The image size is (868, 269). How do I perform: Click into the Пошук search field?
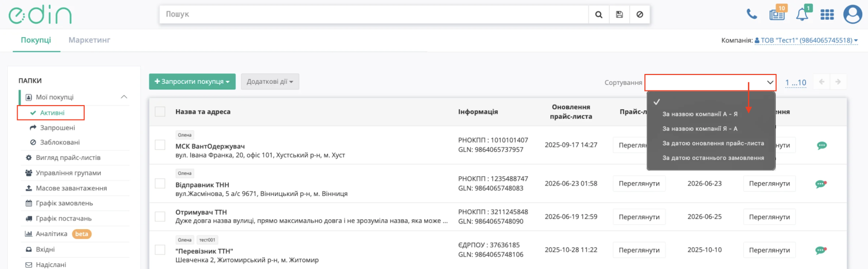[374, 14]
